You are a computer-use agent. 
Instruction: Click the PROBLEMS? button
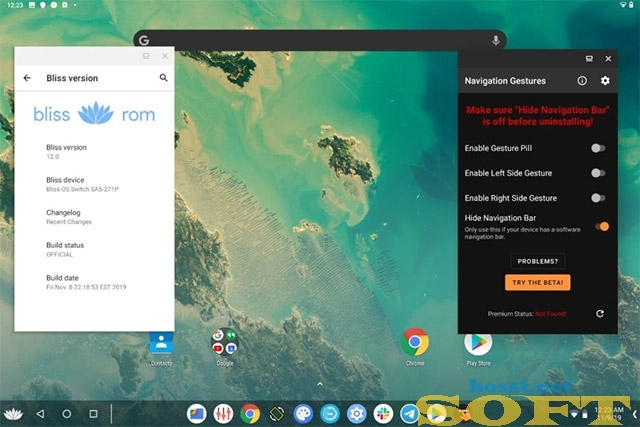(x=538, y=261)
